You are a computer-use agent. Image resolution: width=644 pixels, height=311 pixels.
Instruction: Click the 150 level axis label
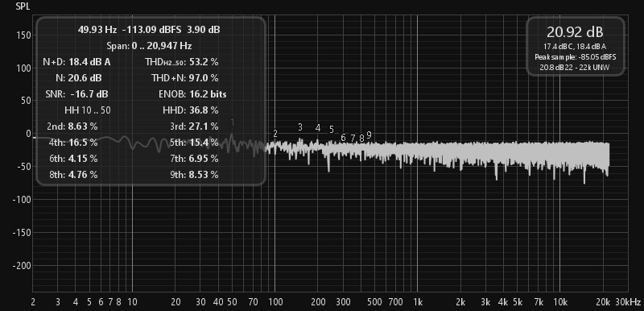[23, 35]
